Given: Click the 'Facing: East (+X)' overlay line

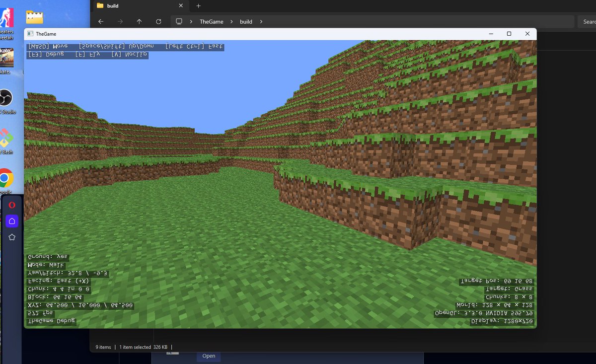Looking at the screenshot, I should (59, 281).
